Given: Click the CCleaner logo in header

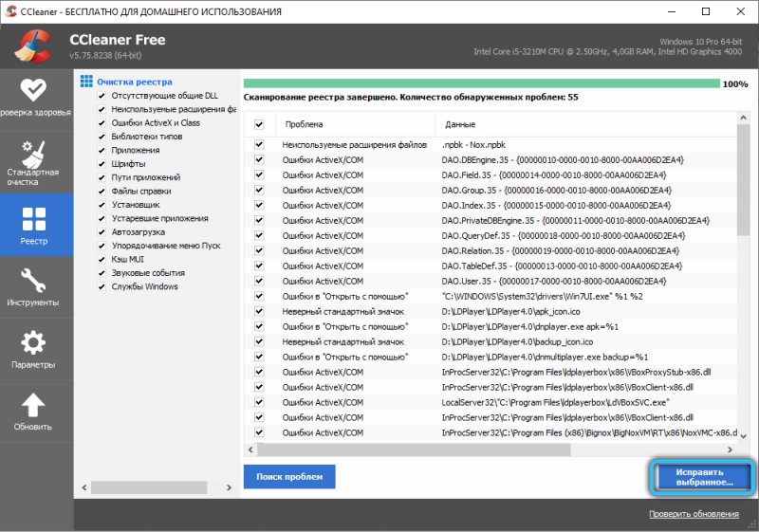Looking at the screenshot, I should tap(33, 46).
